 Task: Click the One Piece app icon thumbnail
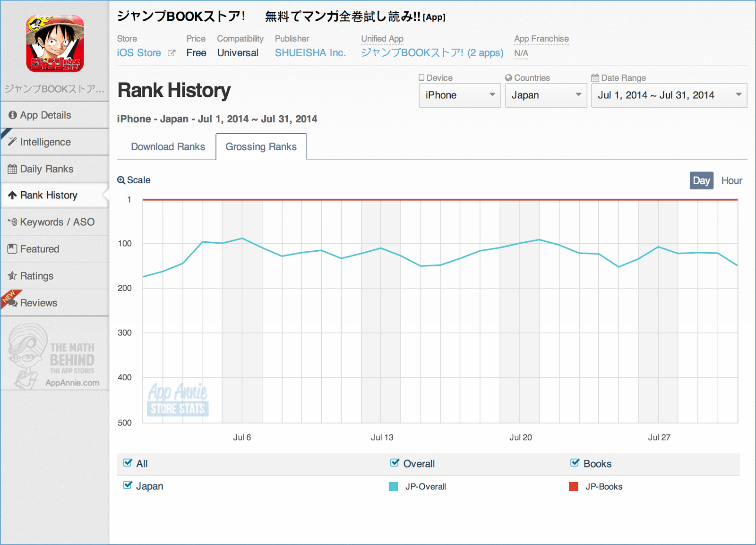coord(55,43)
